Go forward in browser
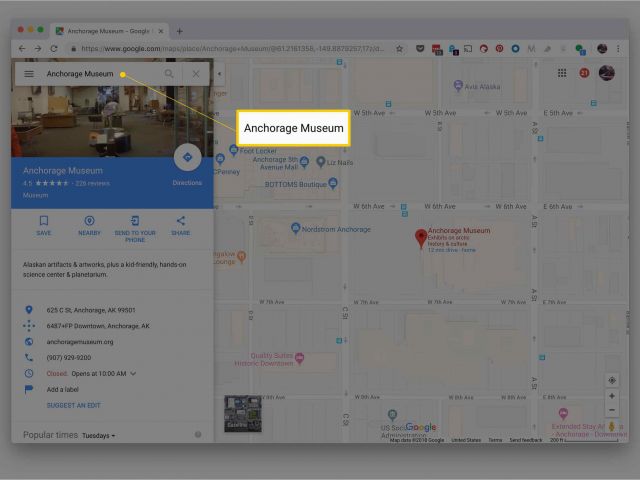The image size is (640, 480). 38,49
